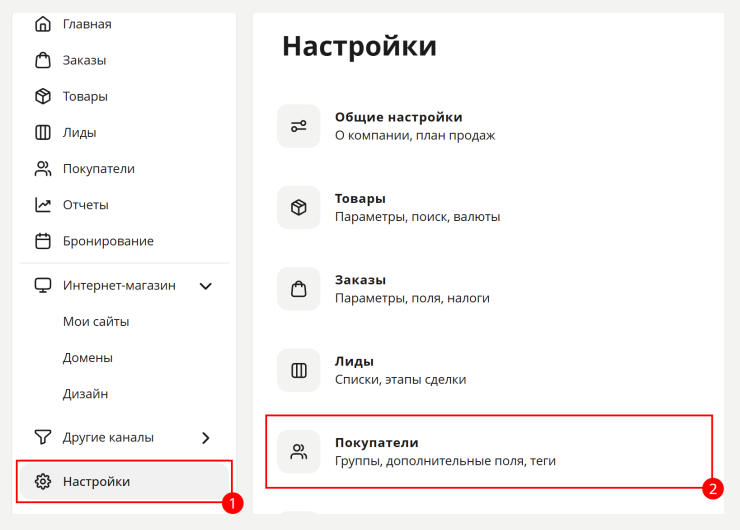The width and height of the screenshot is (740, 530).
Task: Open Покупатели sidebar menu item
Action: 99,169
